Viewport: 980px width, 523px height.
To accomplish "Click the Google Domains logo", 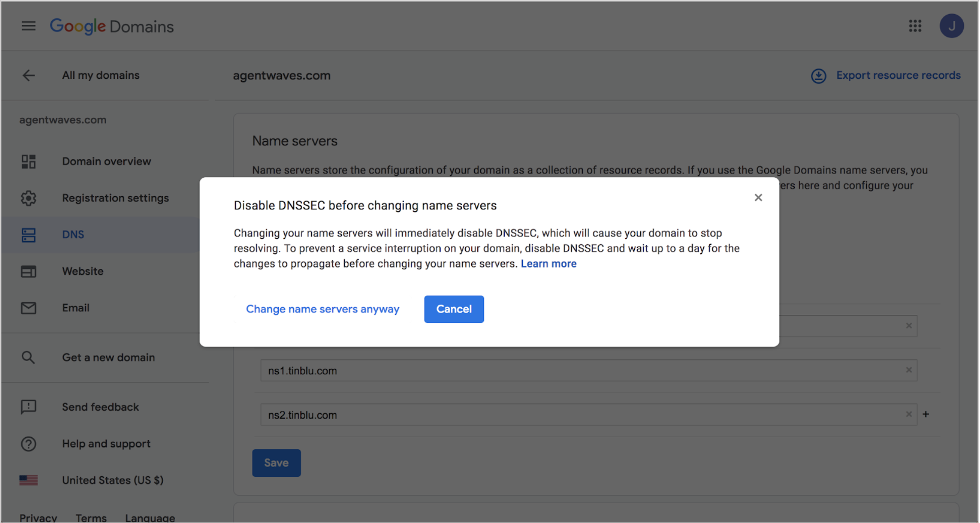I will pos(112,26).
